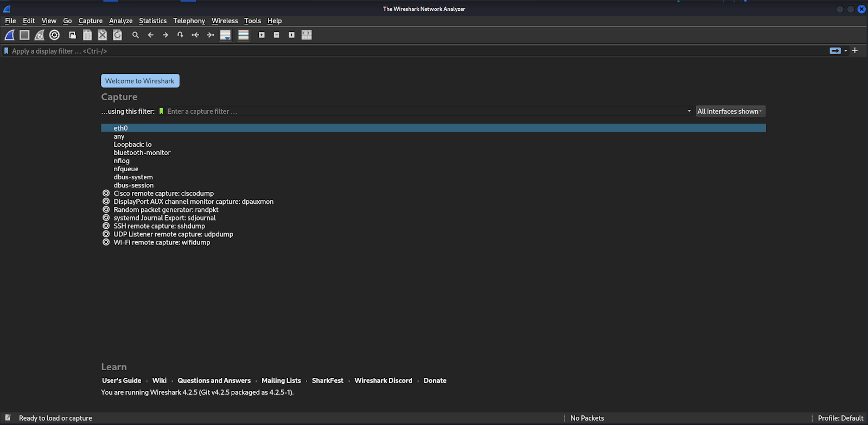Expand recent display filters dropdown arrow

tap(846, 50)
